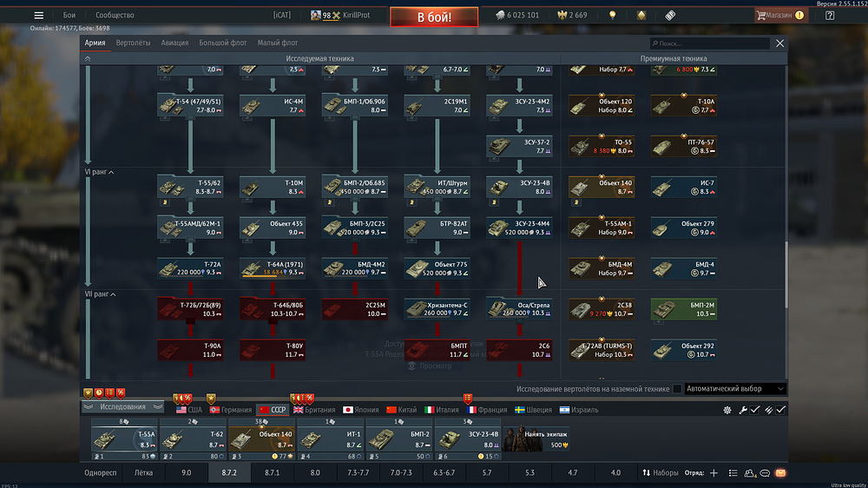Open the hamburger main menu
Image resolution: width=868 pixels, height=488 pixels.
39,16
